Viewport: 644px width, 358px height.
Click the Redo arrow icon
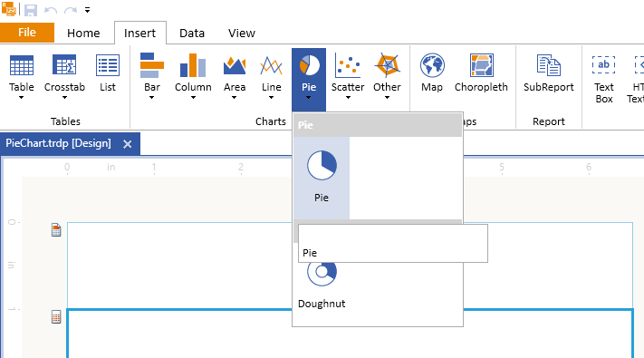[x=71, y=10]
